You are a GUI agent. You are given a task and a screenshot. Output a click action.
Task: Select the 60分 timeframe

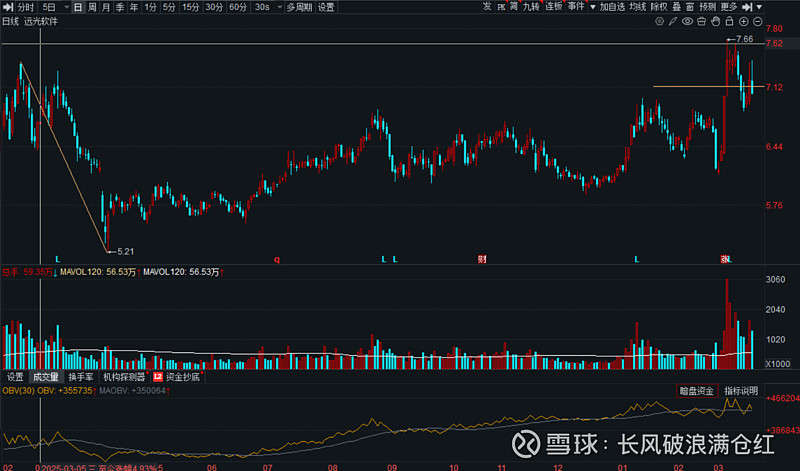(x=237, y=7)
